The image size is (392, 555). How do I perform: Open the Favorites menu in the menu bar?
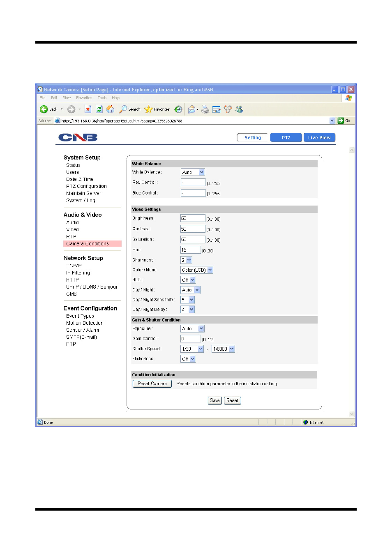[x=84, y=98]
